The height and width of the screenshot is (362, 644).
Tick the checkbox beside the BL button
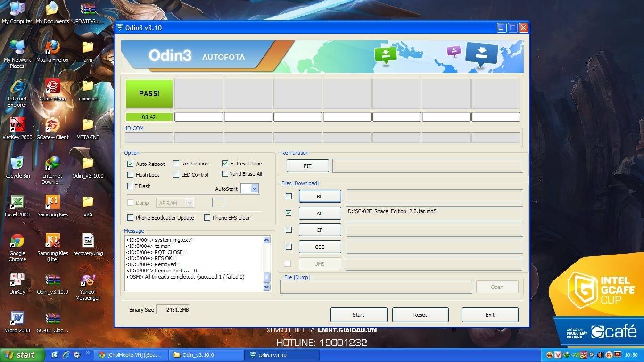[x=289, y=196]
